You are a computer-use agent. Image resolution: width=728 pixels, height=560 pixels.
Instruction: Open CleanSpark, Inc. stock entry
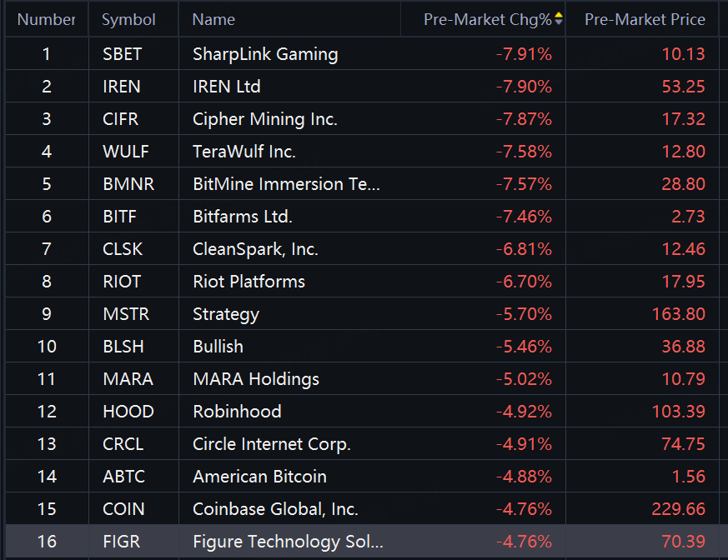(255, 249)
